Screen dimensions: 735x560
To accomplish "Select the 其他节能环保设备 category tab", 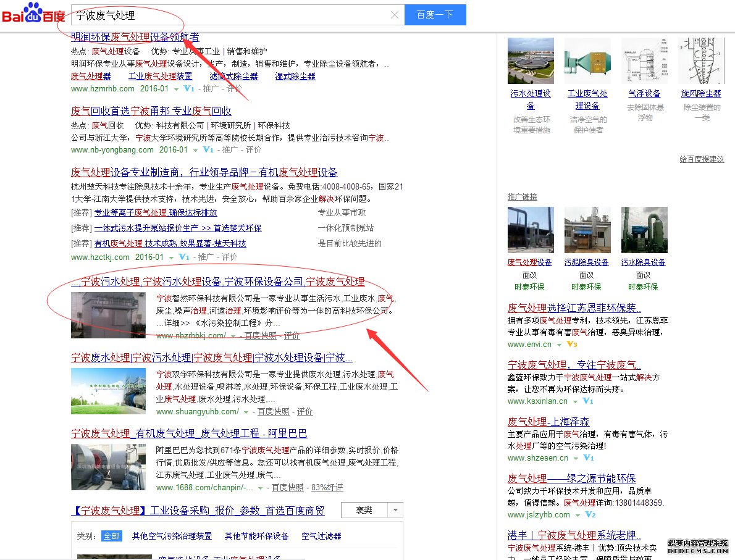I will tap(257, 536).
